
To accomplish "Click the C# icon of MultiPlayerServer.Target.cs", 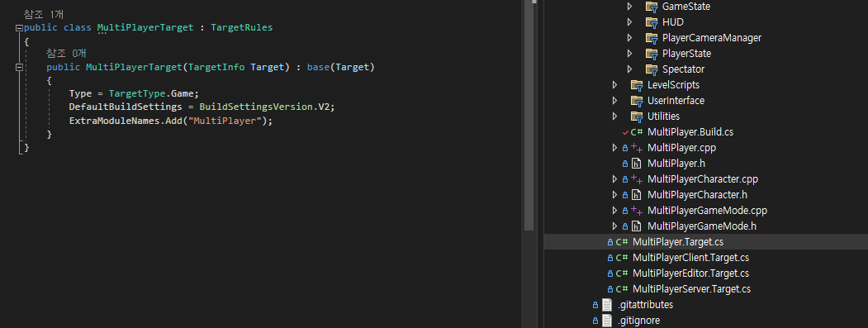I will [622, 288].
